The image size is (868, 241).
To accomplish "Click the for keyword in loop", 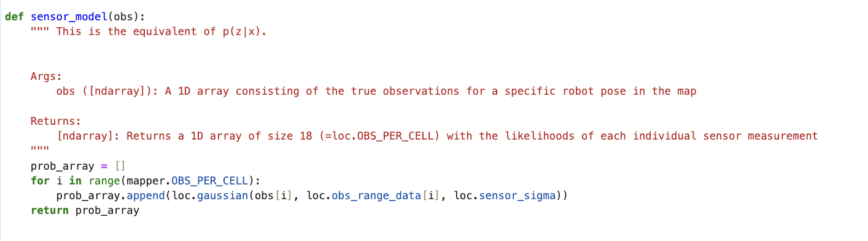I will (40, 181).
